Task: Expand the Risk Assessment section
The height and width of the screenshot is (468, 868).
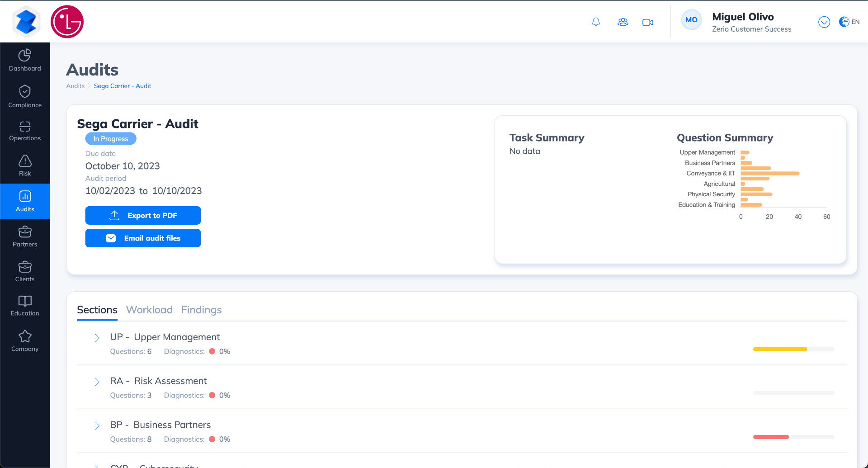Action: pyautogui.click(x=97, y=382)
